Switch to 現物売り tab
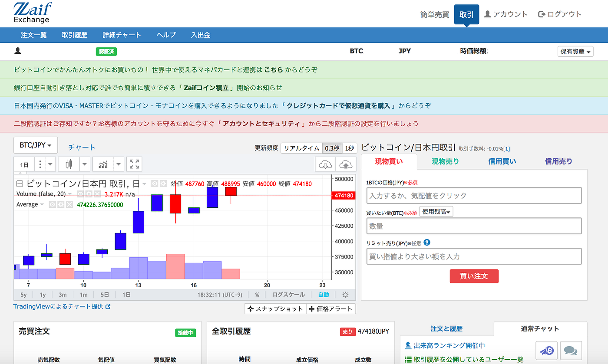The width and height of the screenshot is (608, 364). click(x=445, y=161)
